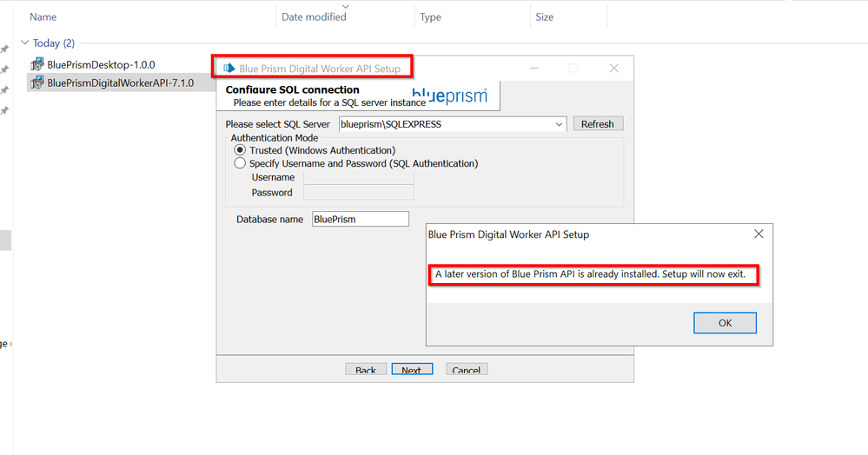The height and width of the screenshot is (455, 868).
Task: Close the Digital Worker API Setup window
Action: (614, 68)
